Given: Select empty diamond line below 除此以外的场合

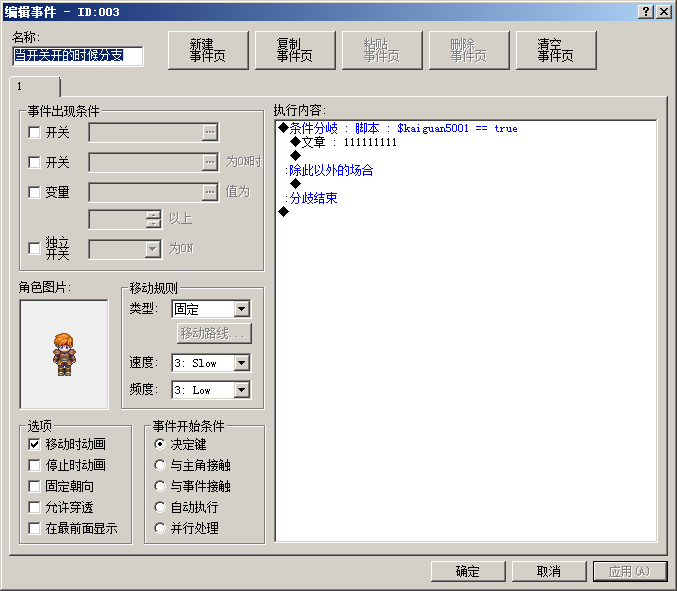Looking at the screenshot, I should tap(296, 184).
